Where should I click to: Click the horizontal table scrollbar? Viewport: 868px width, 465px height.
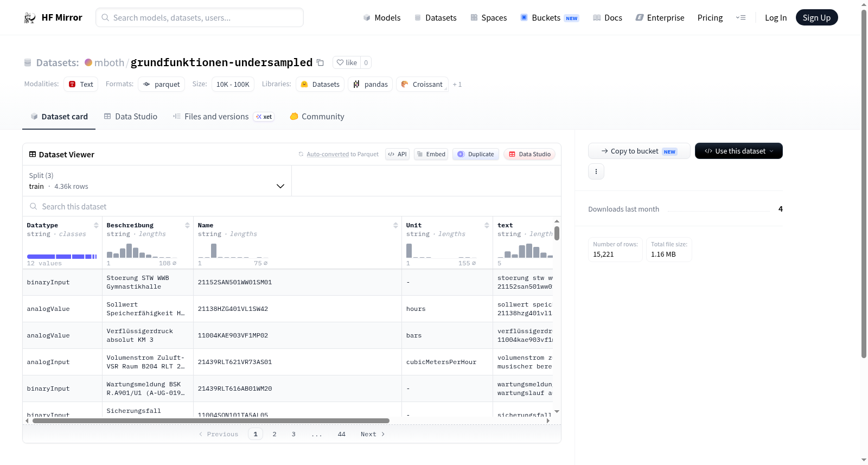click(x=211, y=421)
